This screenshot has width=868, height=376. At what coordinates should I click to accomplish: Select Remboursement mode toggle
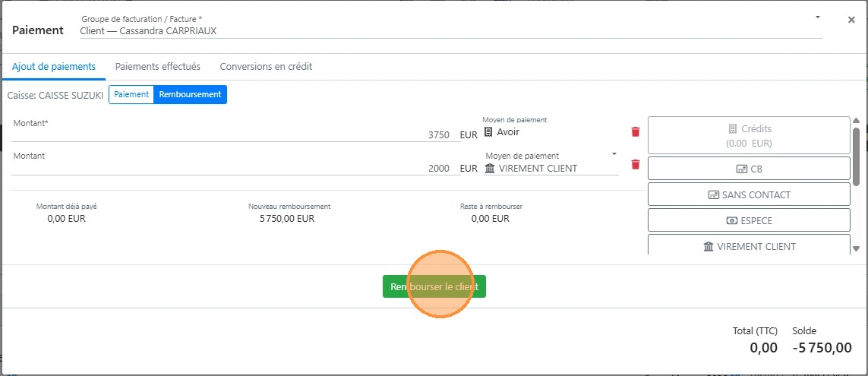tap(190, 94)
